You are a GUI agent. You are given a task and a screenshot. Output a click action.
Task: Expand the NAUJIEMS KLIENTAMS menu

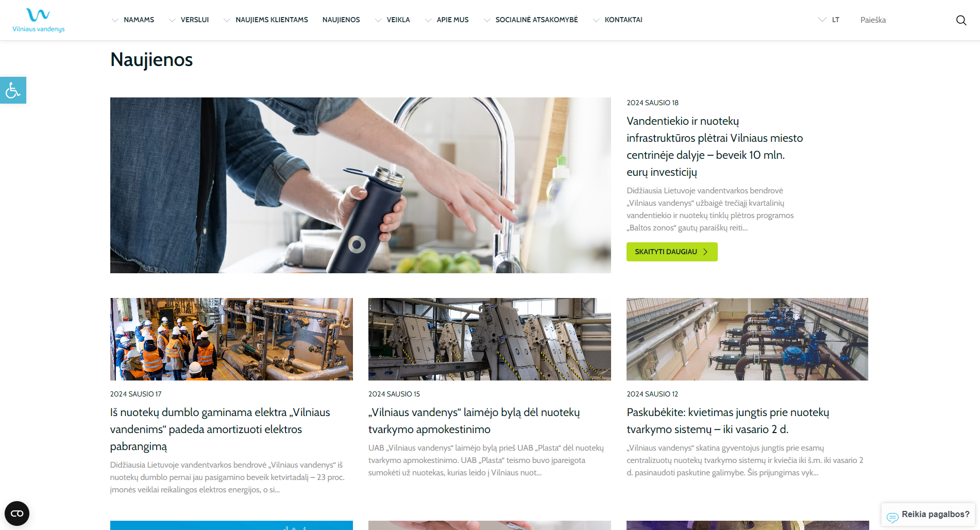point(265,20)
